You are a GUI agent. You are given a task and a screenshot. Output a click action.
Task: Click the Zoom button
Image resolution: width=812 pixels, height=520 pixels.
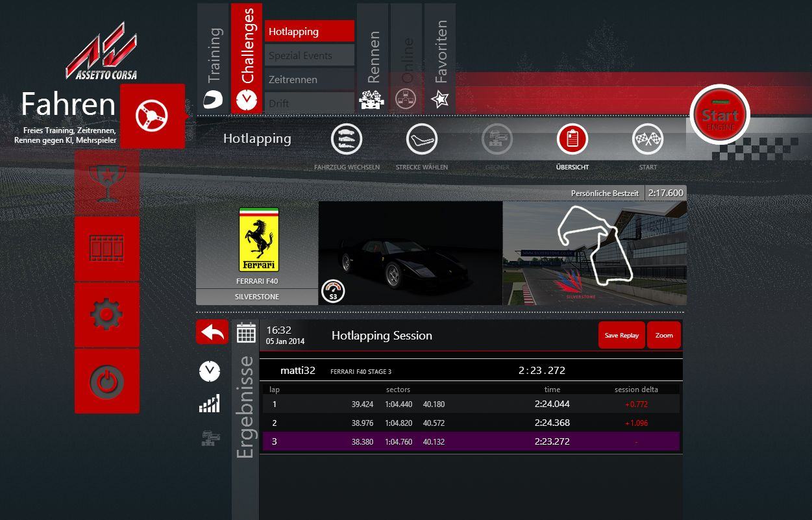664,335
